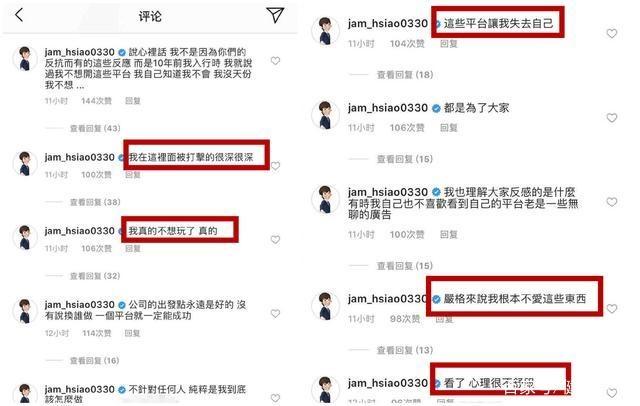Reply to the 說心裡話 comment with 144 likes
This screenshot has height=406, width=640.
(133, 101)
